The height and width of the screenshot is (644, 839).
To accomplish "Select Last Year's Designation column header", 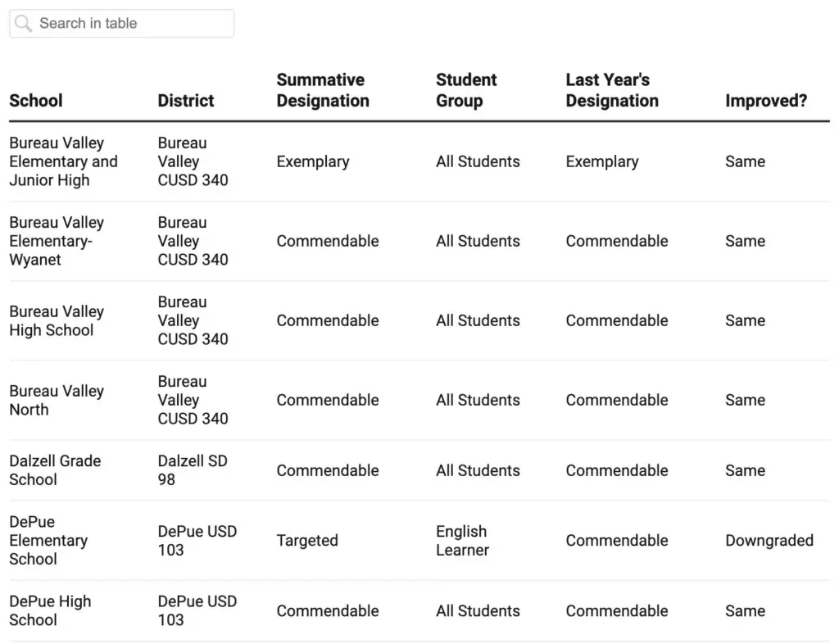I will coord(612,90).
